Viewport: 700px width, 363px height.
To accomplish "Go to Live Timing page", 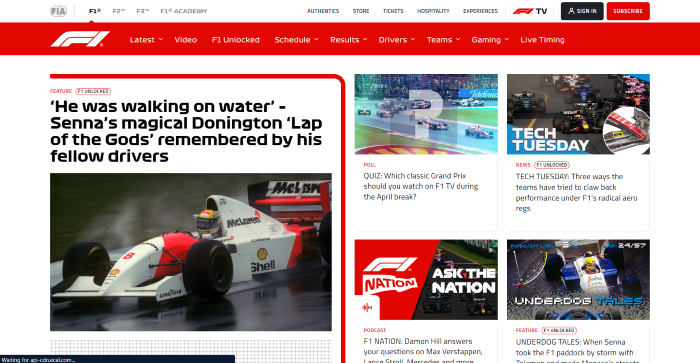I will click(x=542, y=40).
